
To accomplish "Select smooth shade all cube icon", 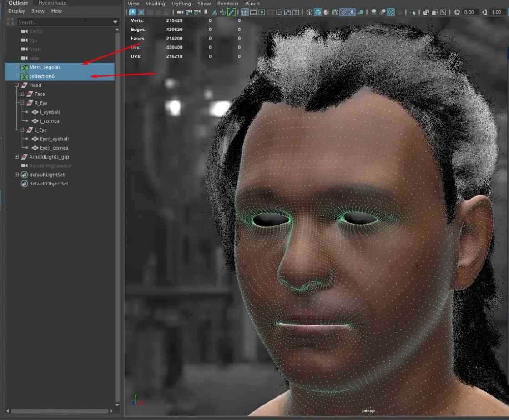I will 318,12.
